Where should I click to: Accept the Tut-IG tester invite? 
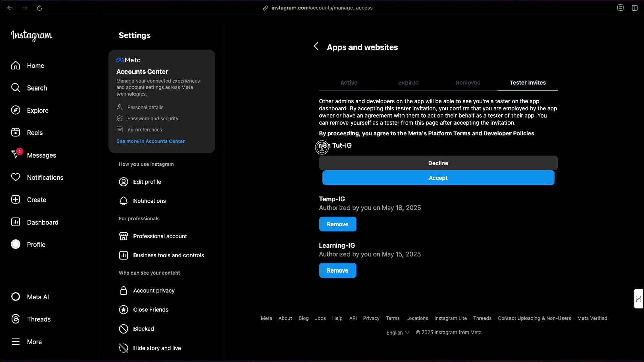tap(438, 178)
